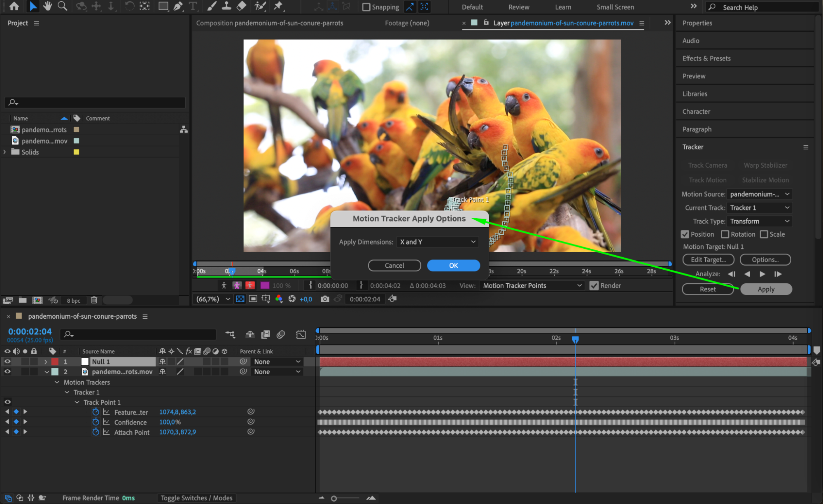Click the Search Help field

tap(762, 7)
